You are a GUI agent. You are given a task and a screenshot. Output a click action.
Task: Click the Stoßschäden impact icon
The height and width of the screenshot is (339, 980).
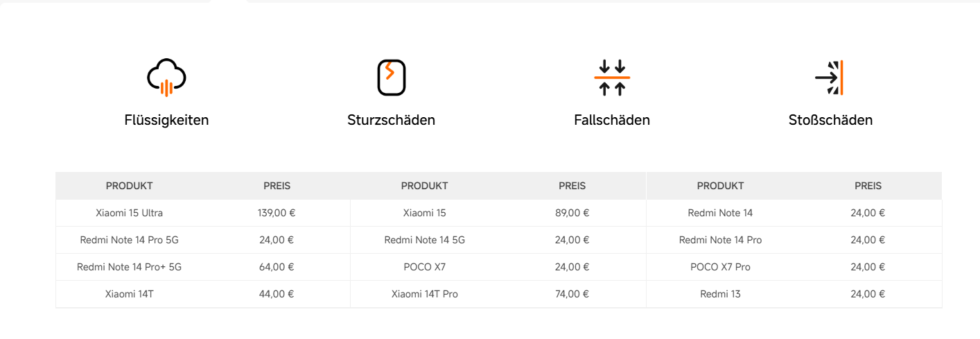pyautogui.click(x=830, y=77)
